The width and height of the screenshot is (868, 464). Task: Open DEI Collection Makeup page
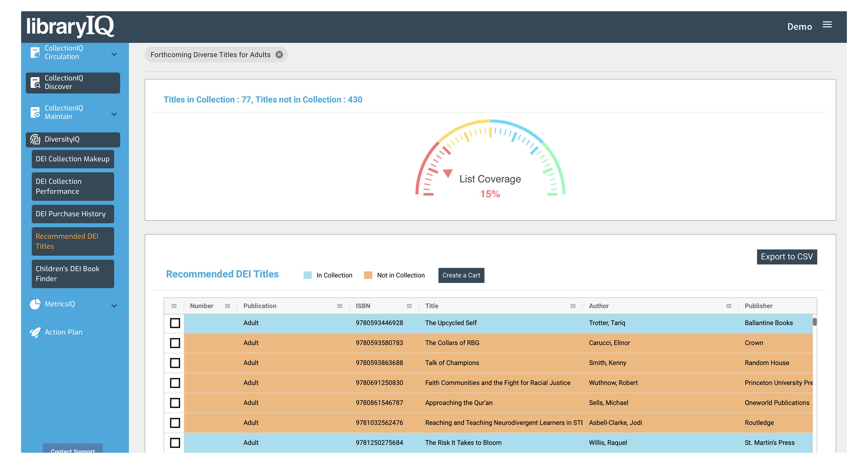[73, 159]
